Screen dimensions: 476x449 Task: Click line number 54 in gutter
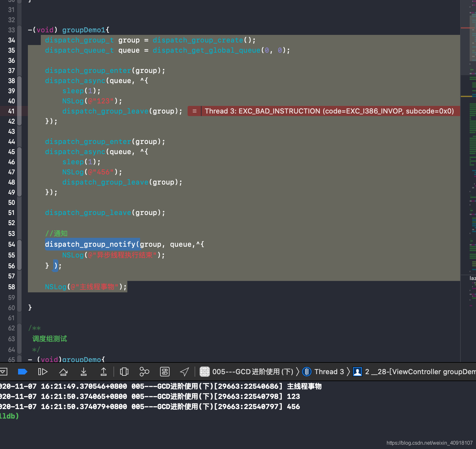pyautogui.click(x=11, y=244)
